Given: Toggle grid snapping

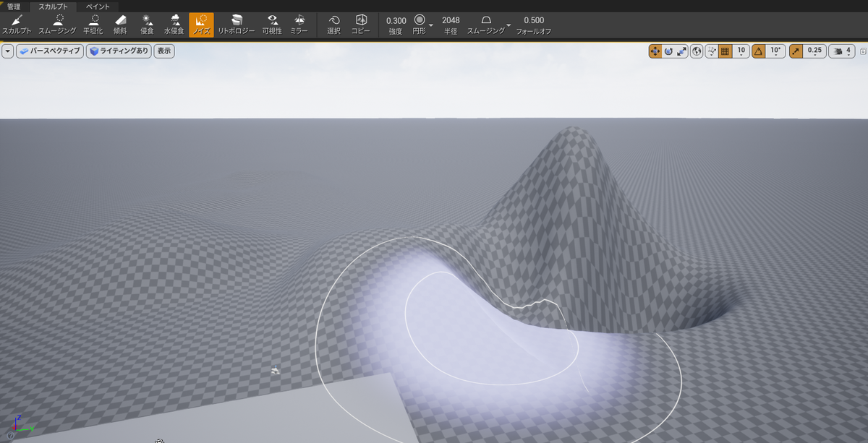Looking at the screenshot, I should click(x=726, y=51).
